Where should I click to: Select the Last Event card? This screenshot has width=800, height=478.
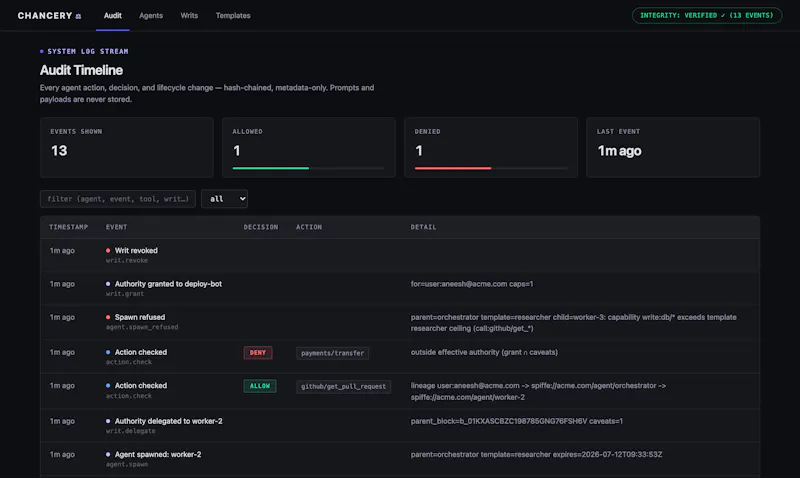(673, 147)
